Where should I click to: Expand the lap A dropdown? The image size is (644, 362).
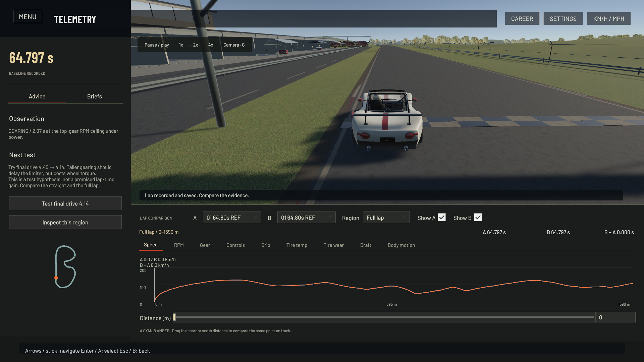coord(232,218)
